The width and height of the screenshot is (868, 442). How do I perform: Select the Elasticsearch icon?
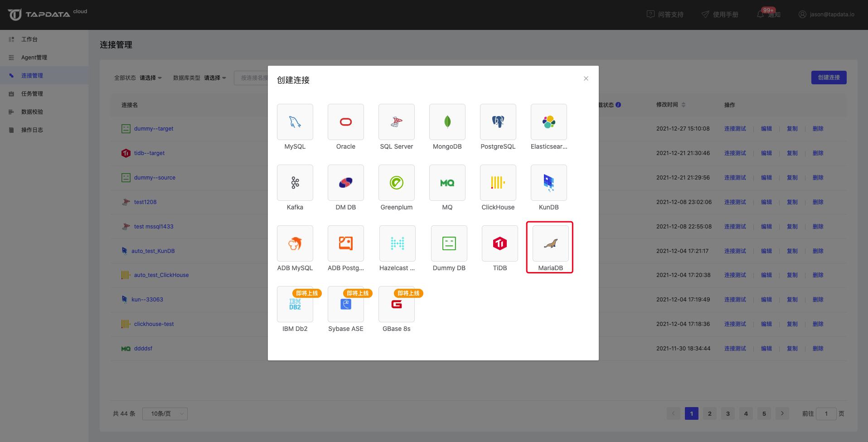click(x=549, y=122)
